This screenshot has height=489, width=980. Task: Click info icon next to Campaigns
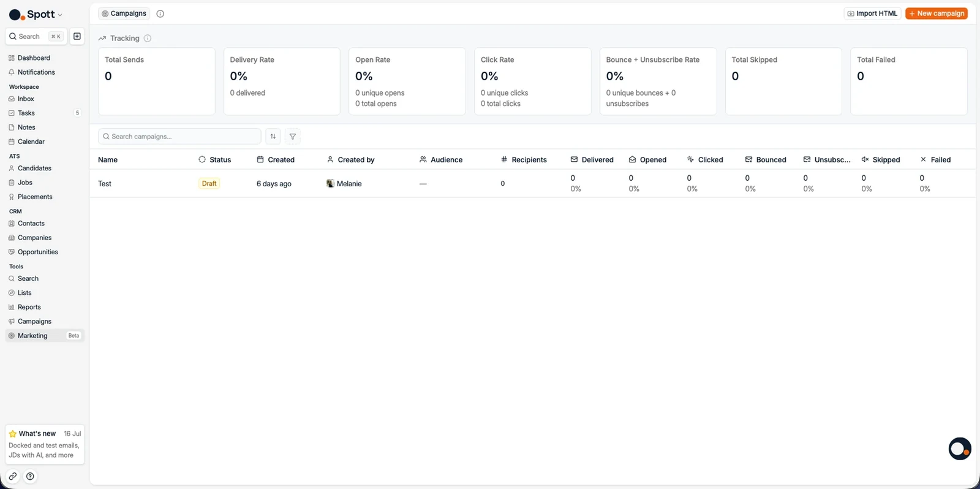160,13
